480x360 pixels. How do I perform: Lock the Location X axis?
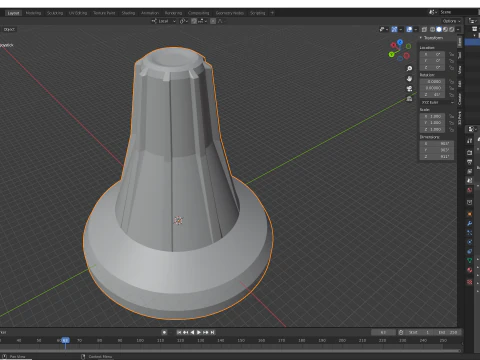tap(451, 54)
